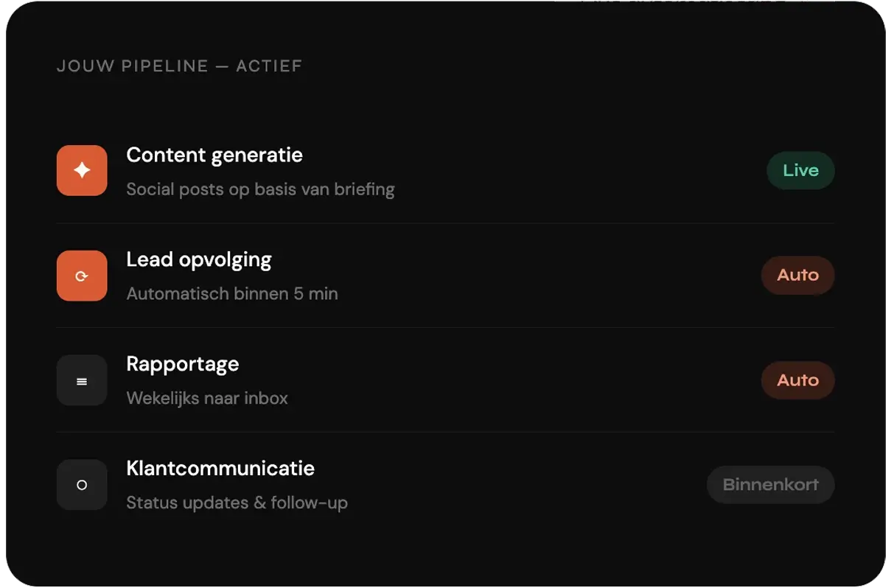This screenshot has width=894, height=588.
Task: Open the Lead opvolging title
Action: pos(199,259)
